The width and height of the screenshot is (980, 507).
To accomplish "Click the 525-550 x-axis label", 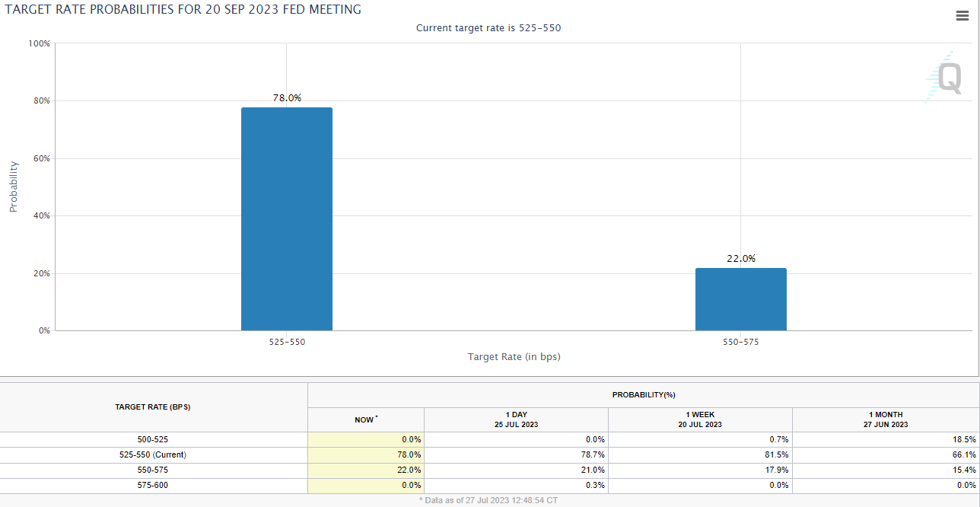I will point(287,343).
